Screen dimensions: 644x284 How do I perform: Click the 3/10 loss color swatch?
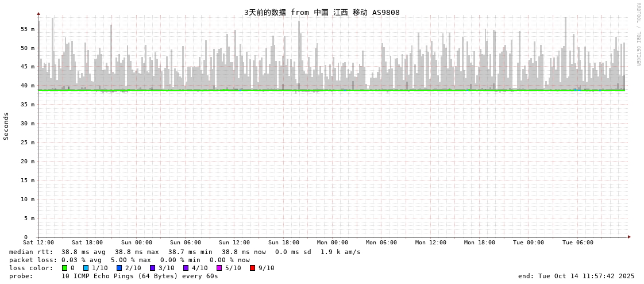click(153, 268)
